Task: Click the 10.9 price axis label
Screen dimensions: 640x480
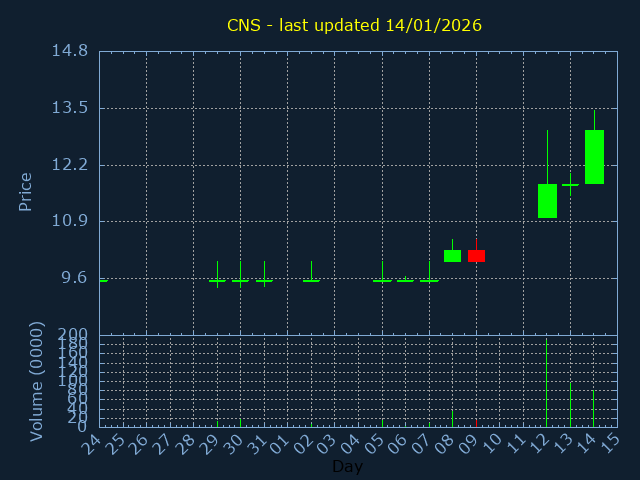Action: coord(69,221)
